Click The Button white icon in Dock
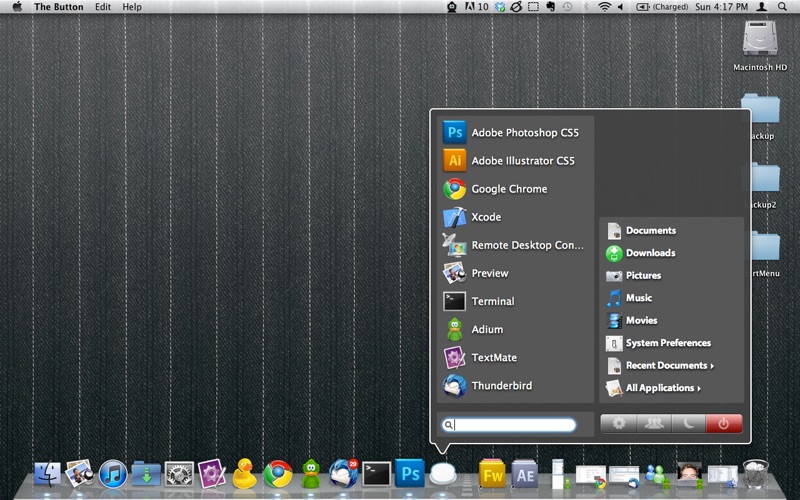 point(443,473)
